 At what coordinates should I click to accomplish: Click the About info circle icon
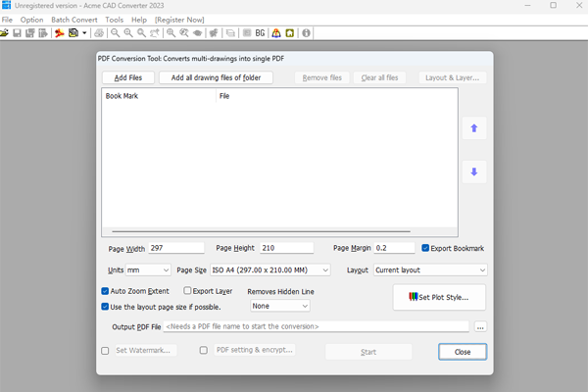coord(306,33)
